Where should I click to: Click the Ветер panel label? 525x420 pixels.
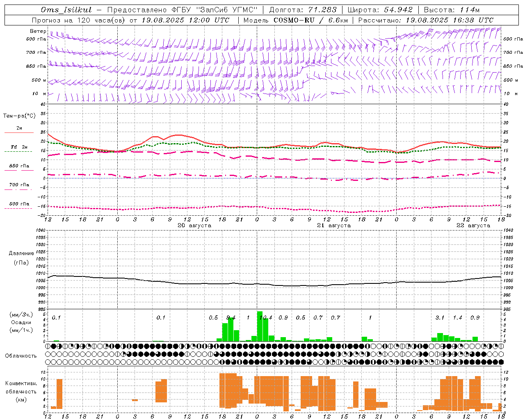pos(38,31)
